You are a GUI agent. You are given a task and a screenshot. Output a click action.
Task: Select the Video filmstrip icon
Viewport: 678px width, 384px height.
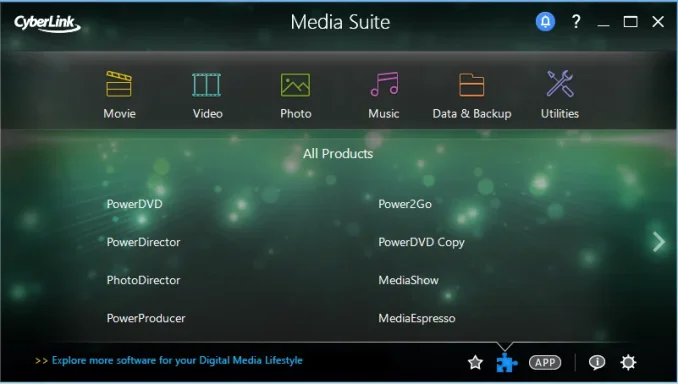[207, 84]
